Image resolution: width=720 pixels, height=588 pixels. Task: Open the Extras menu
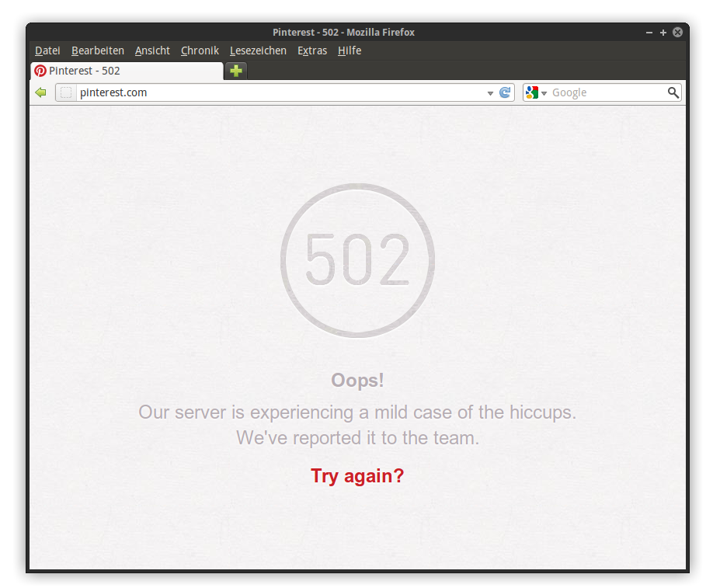click(312, 50)
